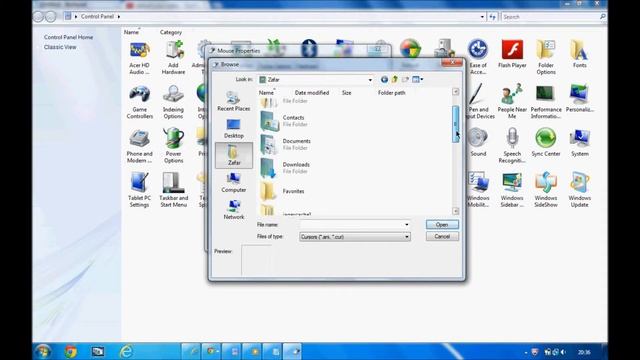Expand the File name dropdown arrow

click(x=407, y=224)
